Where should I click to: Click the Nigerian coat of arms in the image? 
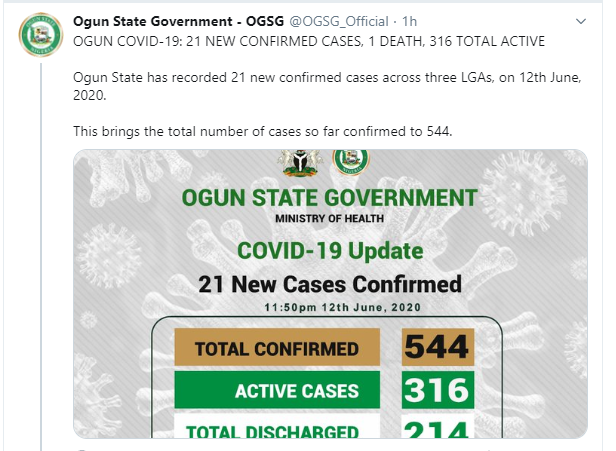pos(300,163)
